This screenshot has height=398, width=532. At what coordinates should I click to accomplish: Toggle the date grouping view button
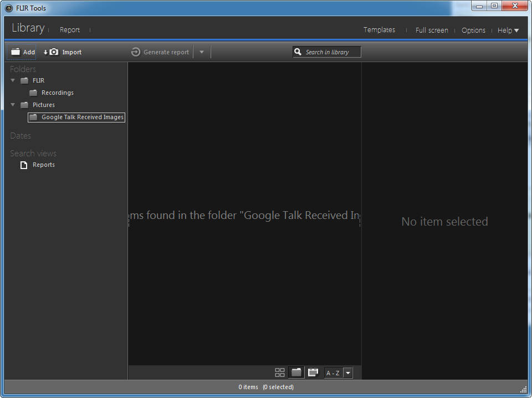pos(313,373)
